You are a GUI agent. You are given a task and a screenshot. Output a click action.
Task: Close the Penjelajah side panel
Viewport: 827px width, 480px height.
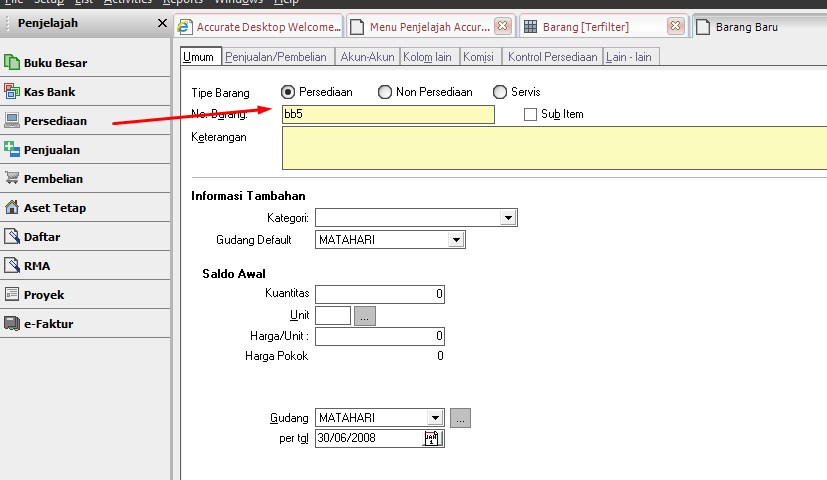(x=163, y=23)
